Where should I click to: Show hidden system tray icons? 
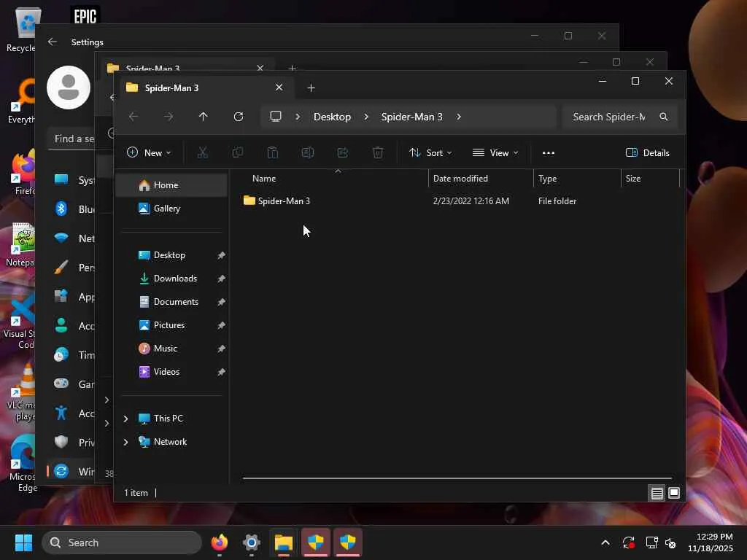[605, 542]
